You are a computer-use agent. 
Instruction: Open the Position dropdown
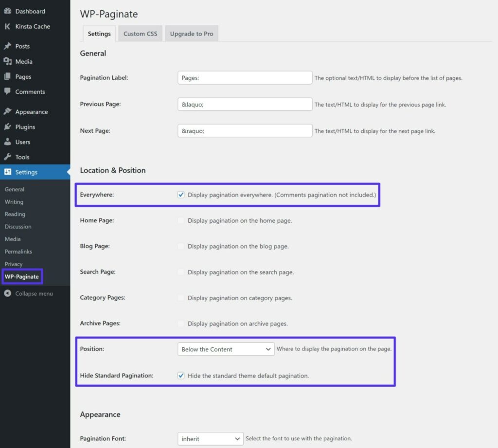[x=225, y=349]
